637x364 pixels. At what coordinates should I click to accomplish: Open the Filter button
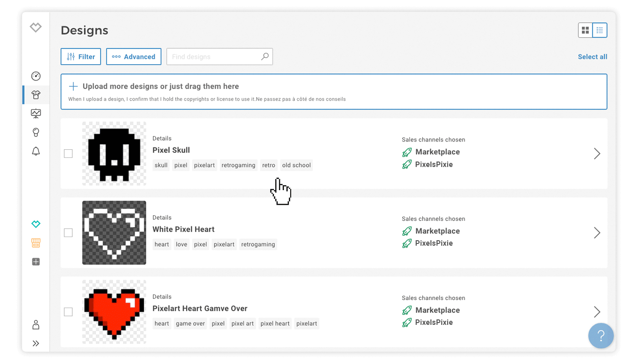81,57
